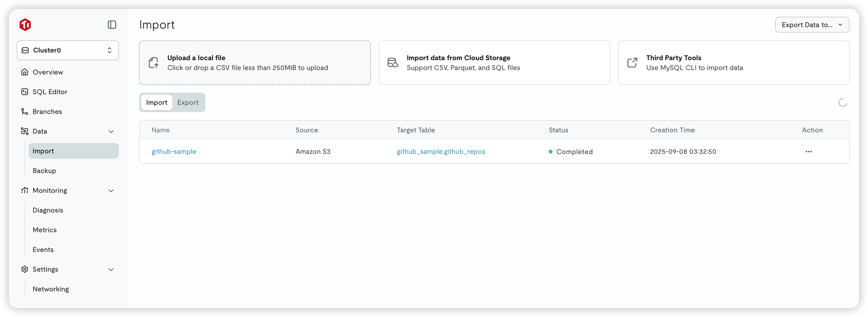Image resolution: width=868 pixels, height=317 pixels.
Task: Click the TiDB logo icon
Action: pyautogui.click(x=25, y=25)
